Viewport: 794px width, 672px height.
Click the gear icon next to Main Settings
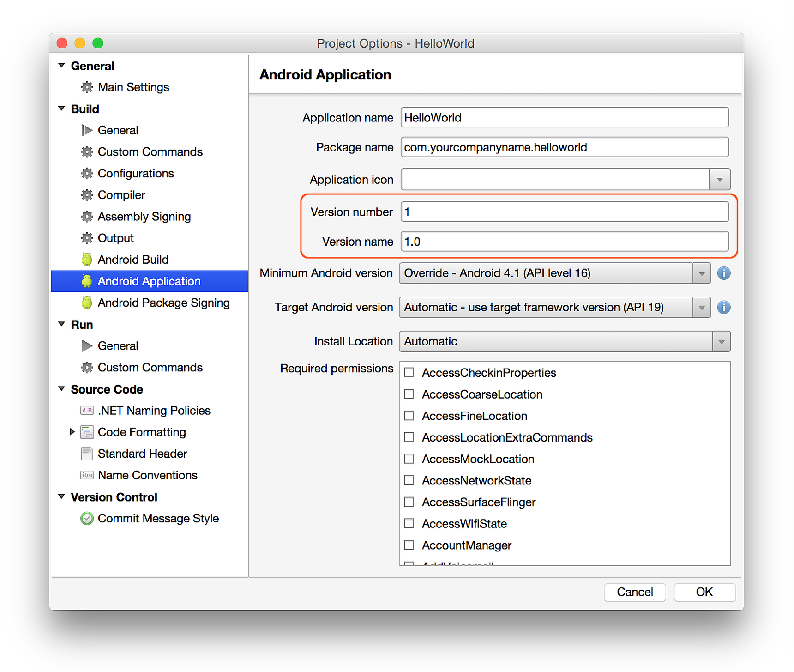coord(87,87)
